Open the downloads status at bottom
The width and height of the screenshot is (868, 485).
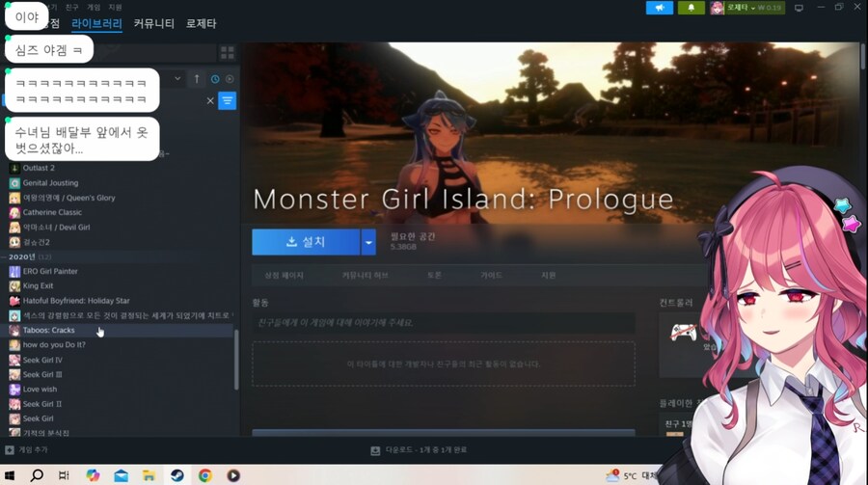tap(425, 450)
